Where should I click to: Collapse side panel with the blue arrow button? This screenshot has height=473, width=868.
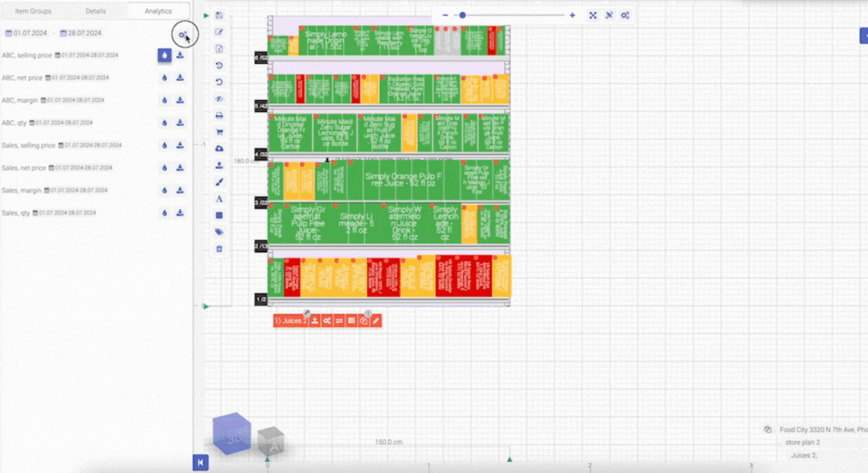coord(200,463)
